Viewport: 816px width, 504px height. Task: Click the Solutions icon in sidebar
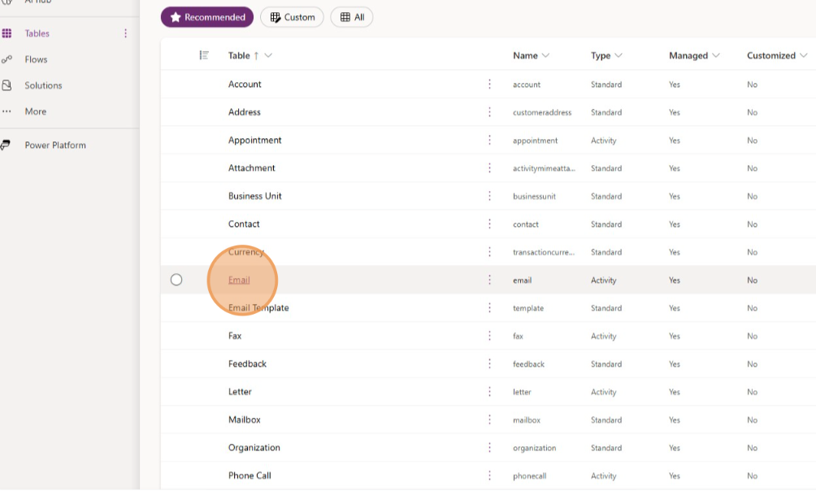pos(7,85)
